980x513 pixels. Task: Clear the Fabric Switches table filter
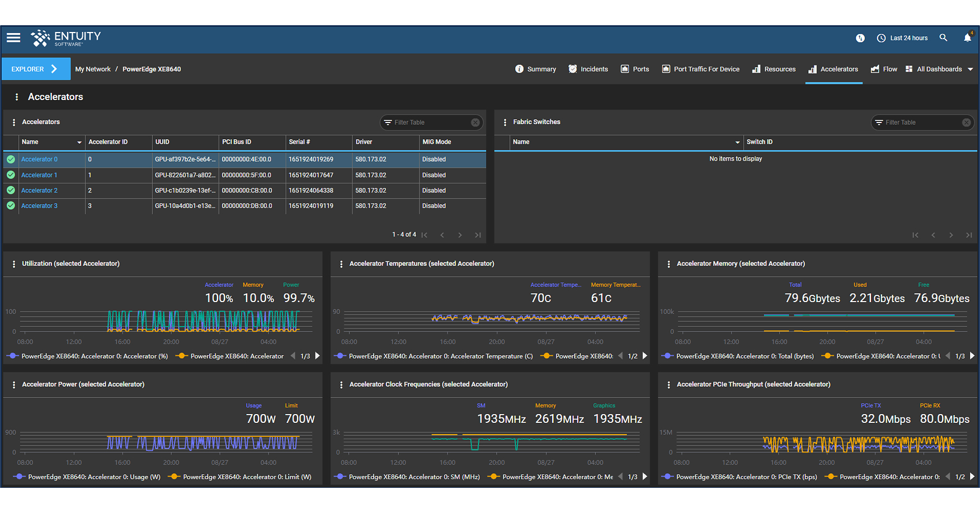(x=967, y=123)
